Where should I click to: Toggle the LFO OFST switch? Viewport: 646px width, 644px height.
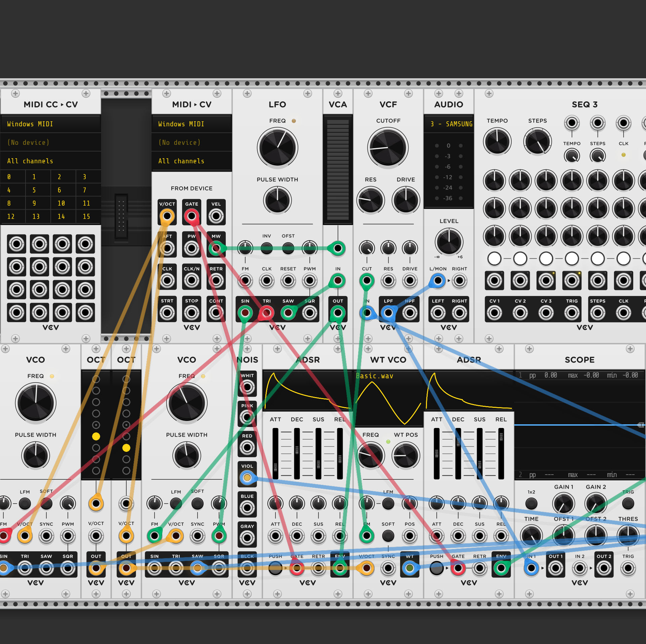click(288, 248)
